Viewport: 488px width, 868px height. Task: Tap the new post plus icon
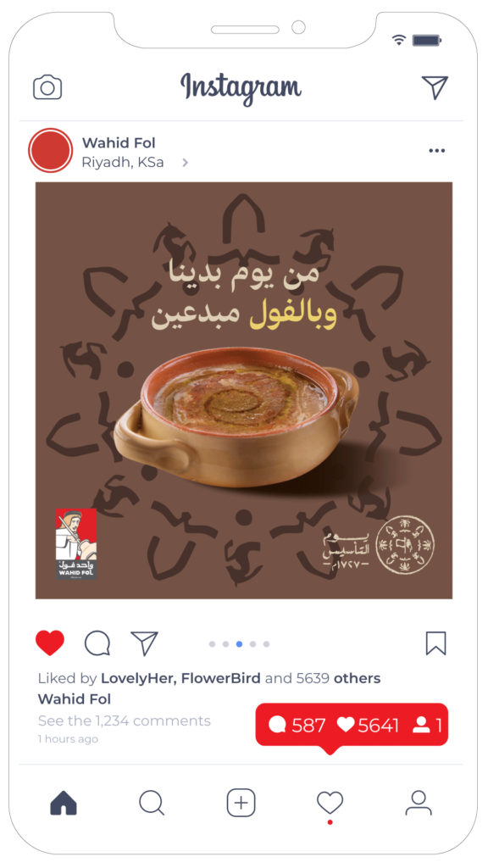point(241,803)
